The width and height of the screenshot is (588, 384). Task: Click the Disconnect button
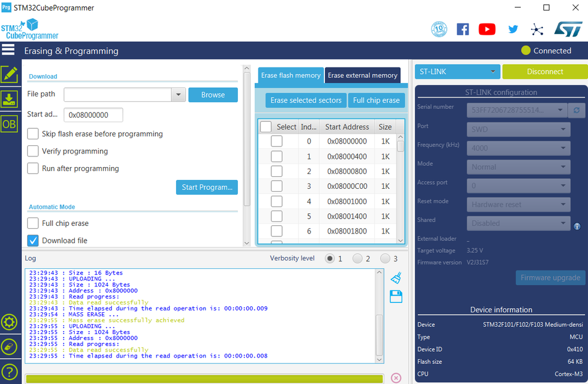(x=545, y=72)
